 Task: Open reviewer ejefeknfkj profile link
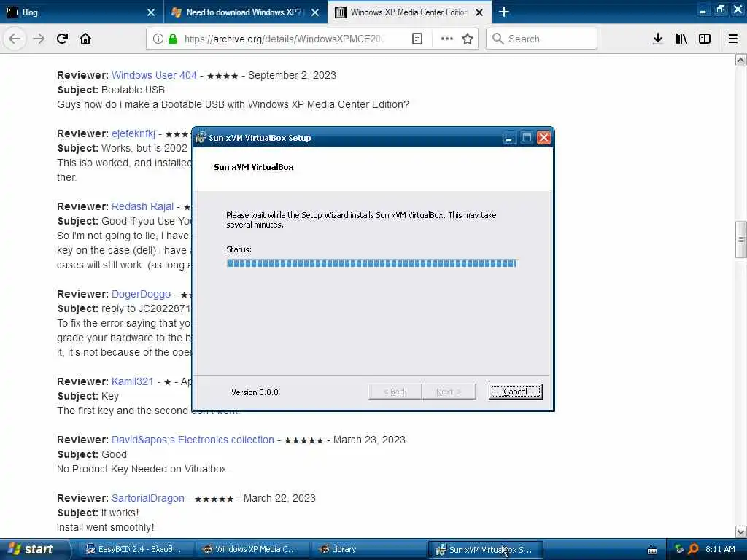click(133, 133)
